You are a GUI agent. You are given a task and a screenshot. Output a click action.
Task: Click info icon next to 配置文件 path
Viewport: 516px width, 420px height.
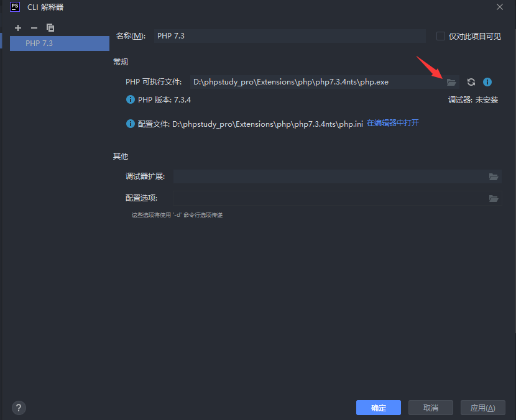pyautogui.click(x=130, y=123)
